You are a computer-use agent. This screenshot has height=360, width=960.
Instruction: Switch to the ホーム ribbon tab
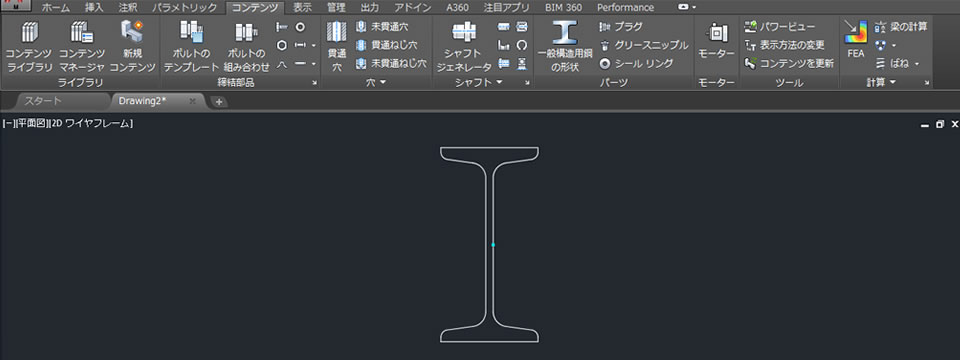click(56, 8)
